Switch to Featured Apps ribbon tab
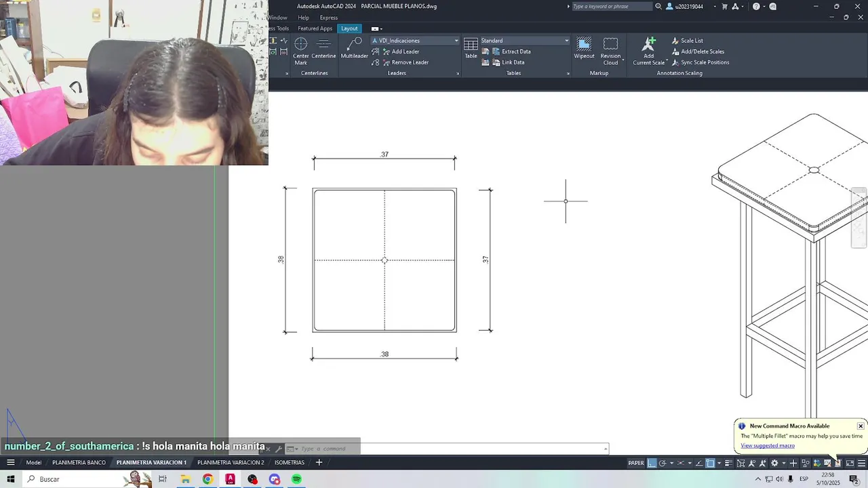868x488 pixels. click(x=315, y=28)
